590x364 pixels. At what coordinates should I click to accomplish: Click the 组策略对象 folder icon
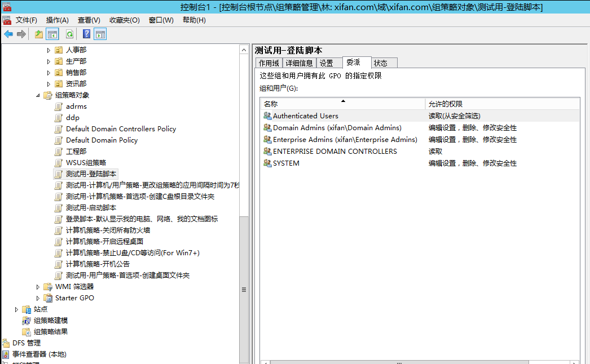[48, 95]
